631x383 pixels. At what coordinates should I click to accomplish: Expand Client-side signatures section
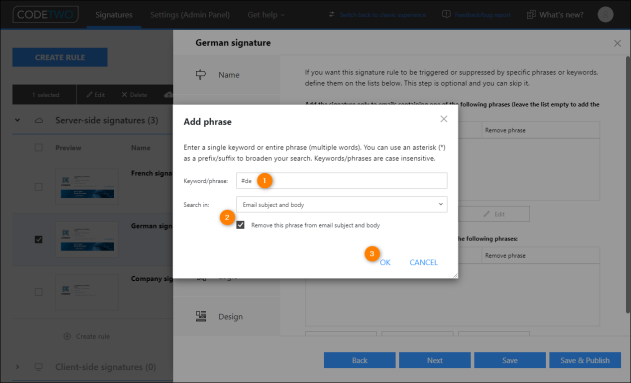click(17, 367)
